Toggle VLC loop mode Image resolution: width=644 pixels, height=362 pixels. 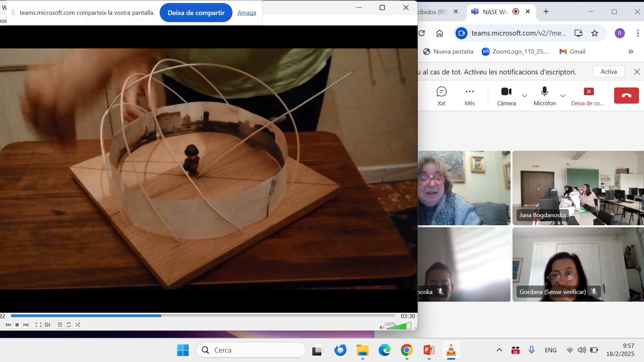[69, 325]
